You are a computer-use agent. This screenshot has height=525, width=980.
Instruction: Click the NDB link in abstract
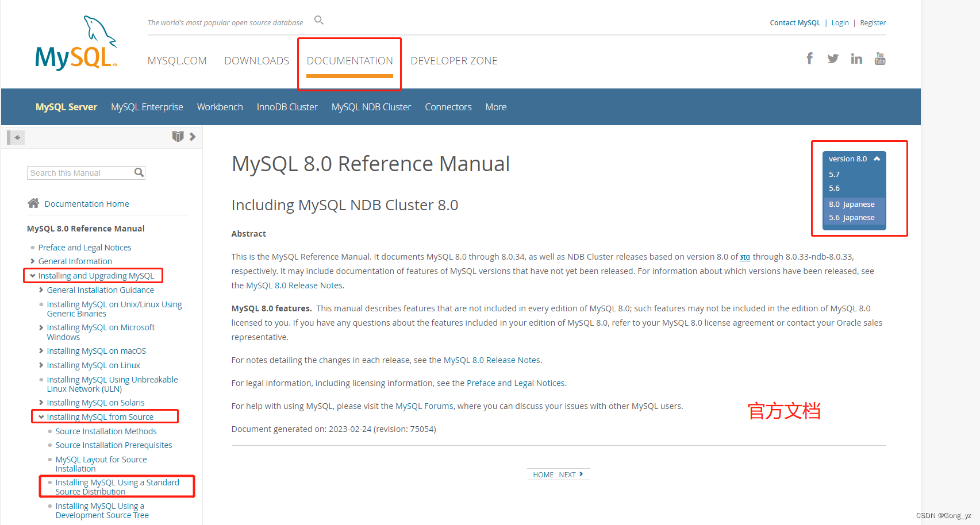click(745, 257)
